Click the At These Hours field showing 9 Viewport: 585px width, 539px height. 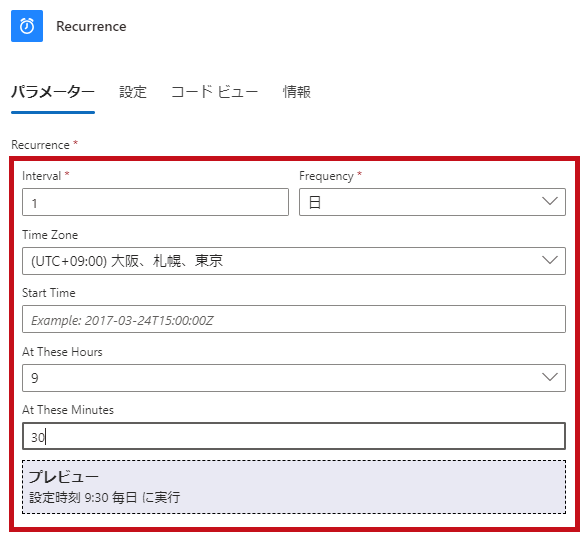[294, 378]
